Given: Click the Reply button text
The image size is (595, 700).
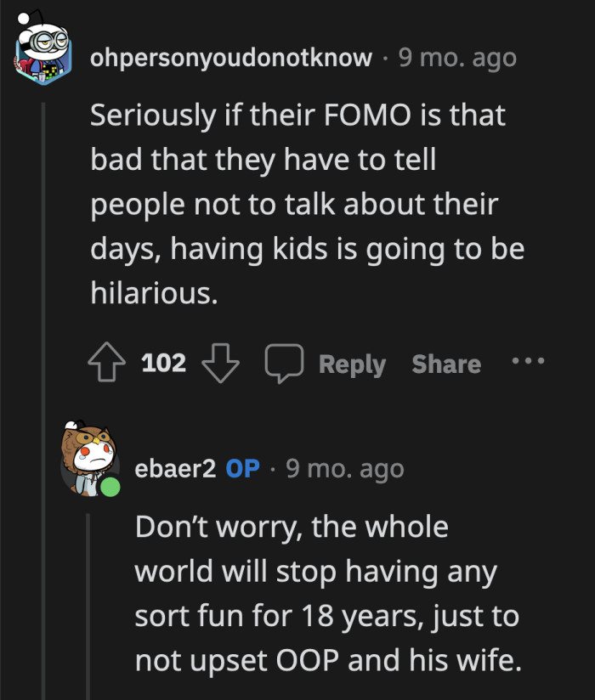Looking at the screenshot, I should 352,364.
